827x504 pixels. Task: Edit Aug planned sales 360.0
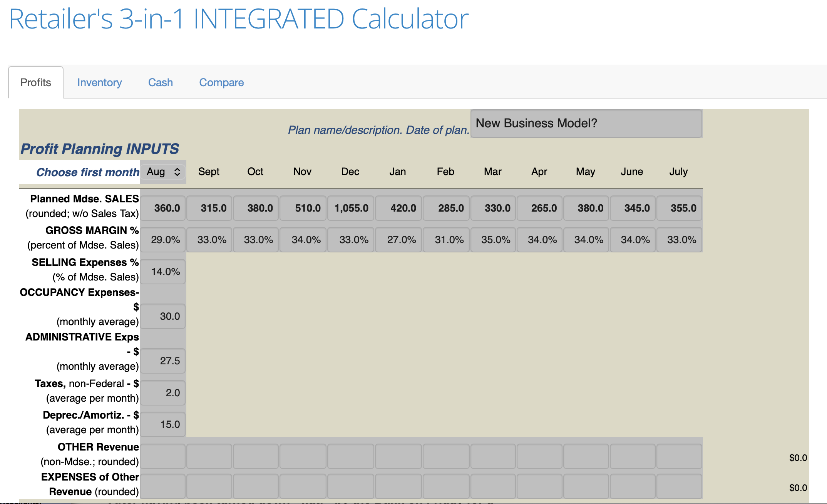[163, 208]
